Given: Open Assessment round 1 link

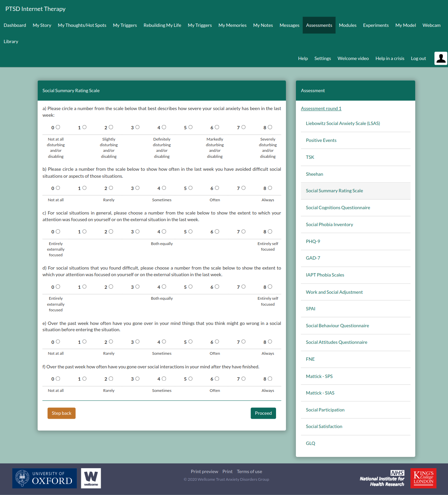Looking at the screenshot, I should click(x=321, y=108).
